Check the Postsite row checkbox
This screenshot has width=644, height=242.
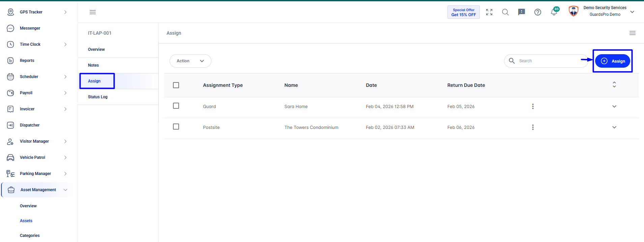(x=176, y=127)
